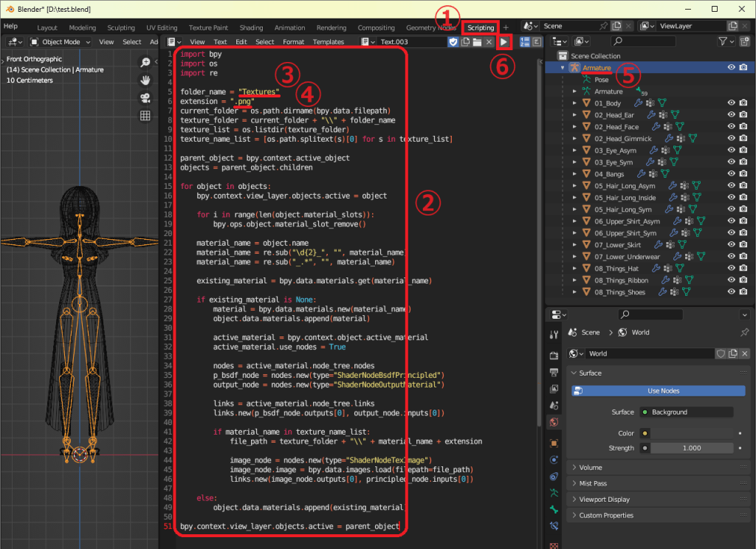
Task: Click the Use Nodes button
Action: pos(662,390)
